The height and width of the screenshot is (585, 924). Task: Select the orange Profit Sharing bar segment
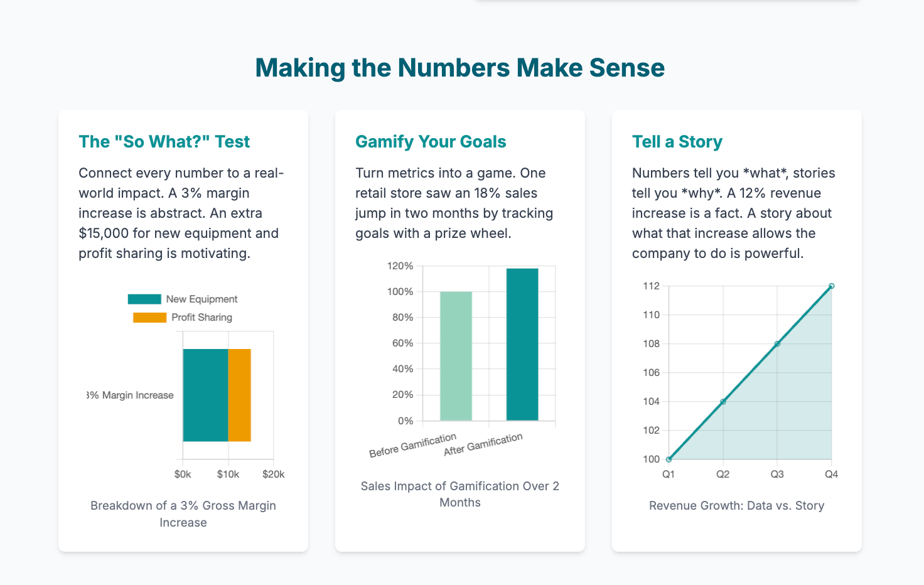click(x=239, y=395)
